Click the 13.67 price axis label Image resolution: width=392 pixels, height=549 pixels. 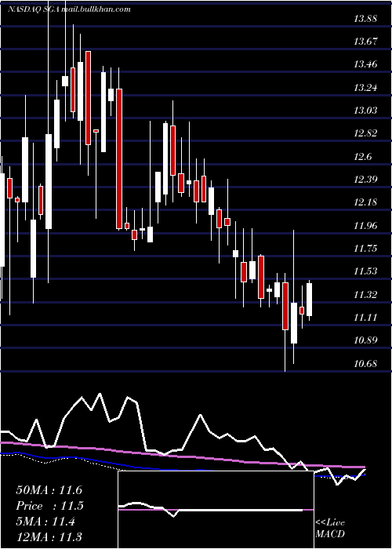pyautogui.click(x=365, y=42)
